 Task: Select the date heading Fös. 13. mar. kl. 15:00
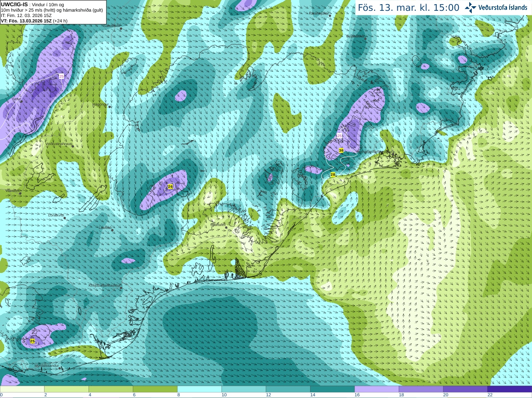click(409, 7)
